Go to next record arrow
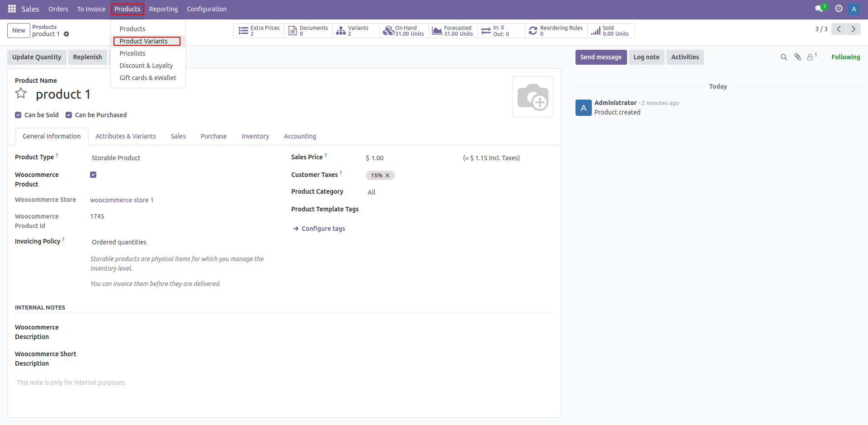The width and height of the screenshot is (868, 425). 853,29
